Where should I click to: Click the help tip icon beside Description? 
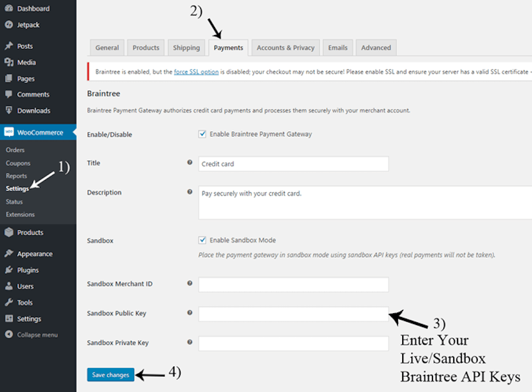190,192
